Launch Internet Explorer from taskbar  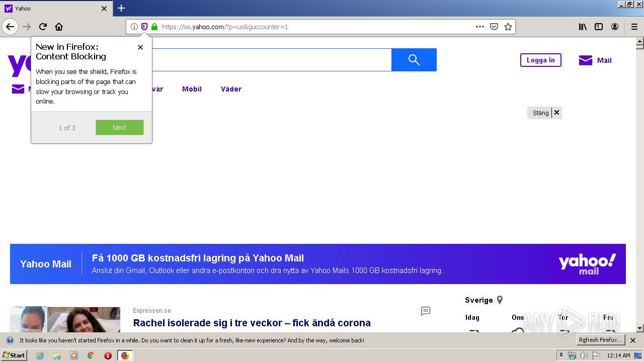coord(40,355)
